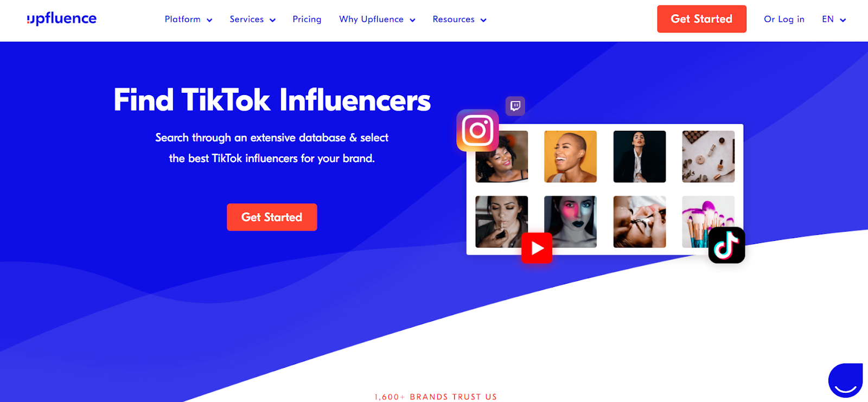This screenshot has width=868, height=402.
Task: Click the Instagram icon on the image grid
Action: tap(477, 130)
